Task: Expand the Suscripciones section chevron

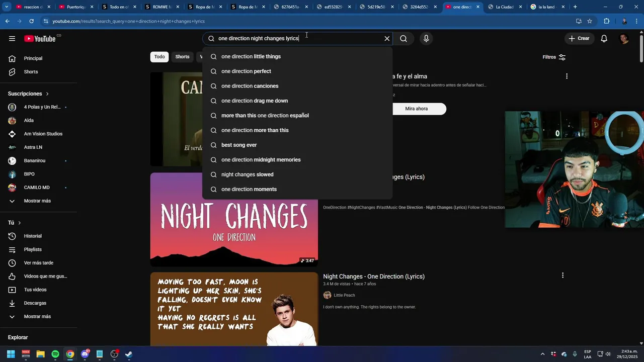Action: 48,94
